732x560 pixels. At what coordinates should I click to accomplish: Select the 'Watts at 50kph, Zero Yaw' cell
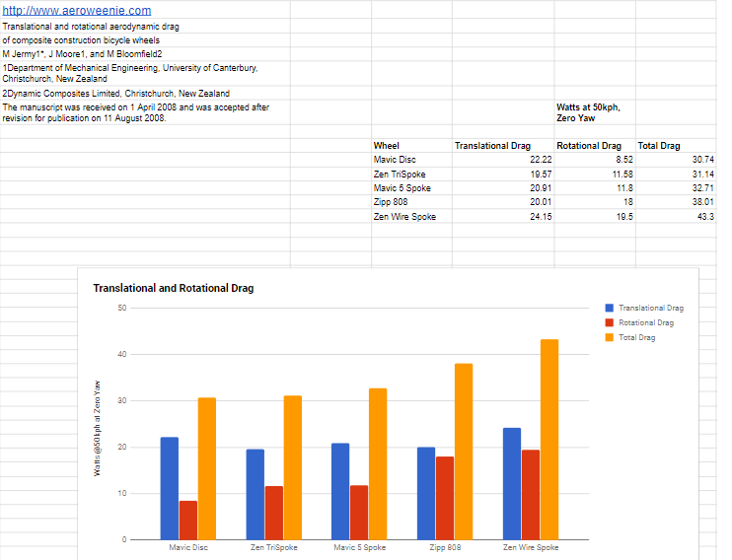[x=595, y=112]
